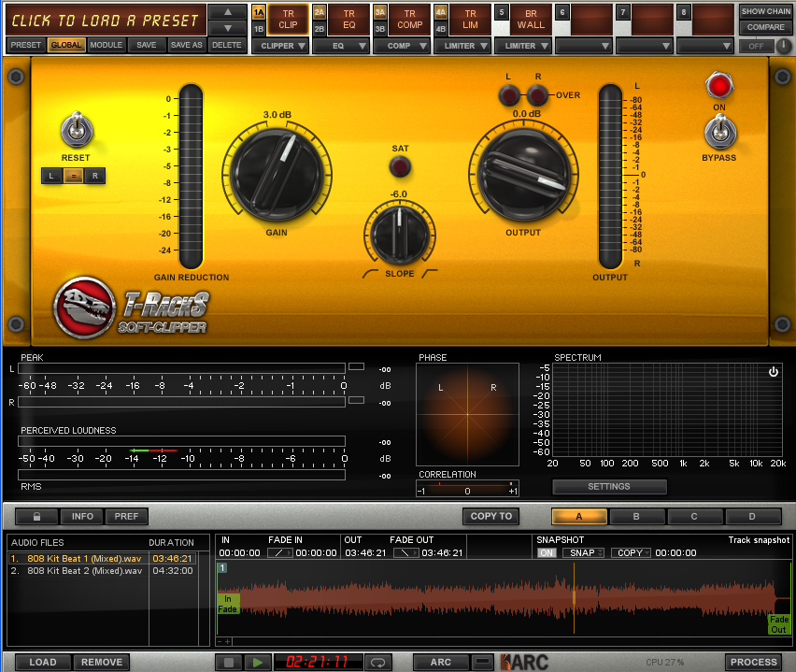Open the EQ module dropdown
Viewport: 796px width, 672px height.
tap(341, 46)
